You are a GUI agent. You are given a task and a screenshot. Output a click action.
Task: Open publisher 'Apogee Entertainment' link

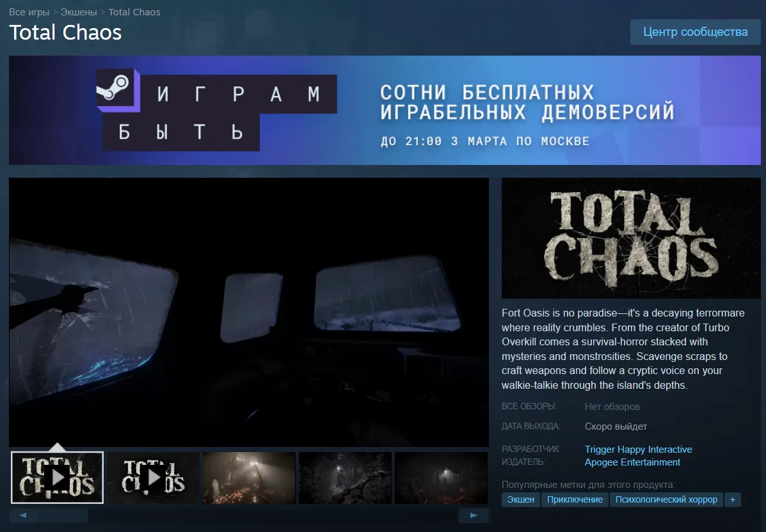point(632,462)
